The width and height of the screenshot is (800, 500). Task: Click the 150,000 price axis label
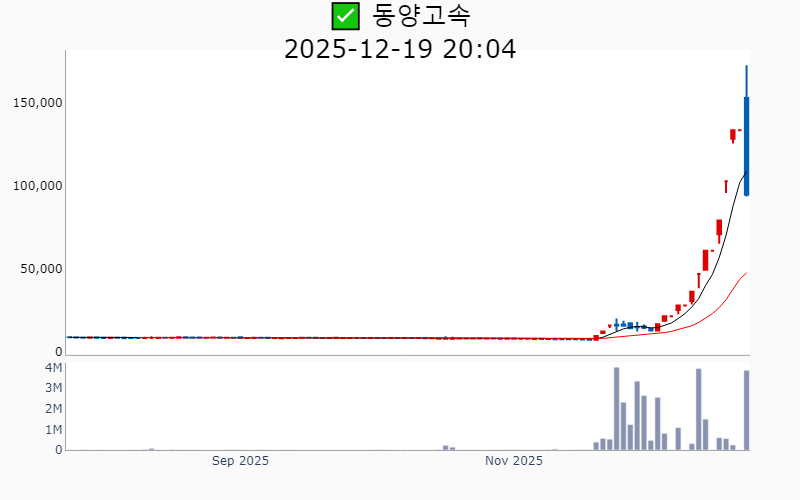click(38, 103)
